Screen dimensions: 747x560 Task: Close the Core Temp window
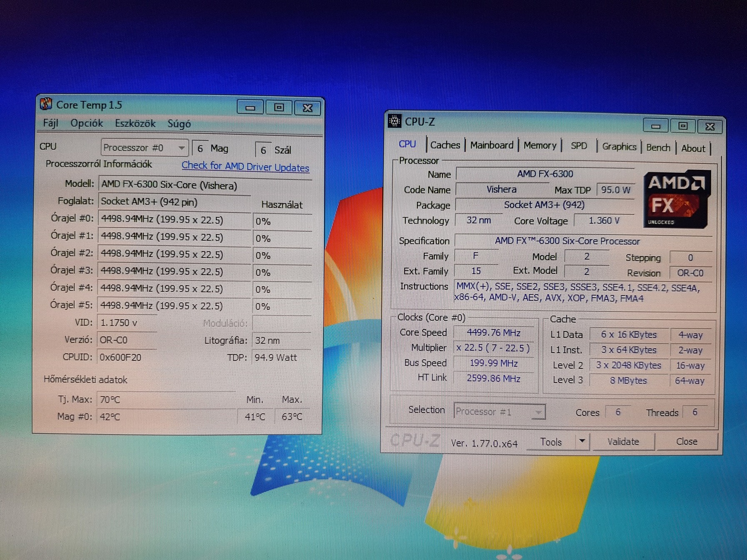308,108
